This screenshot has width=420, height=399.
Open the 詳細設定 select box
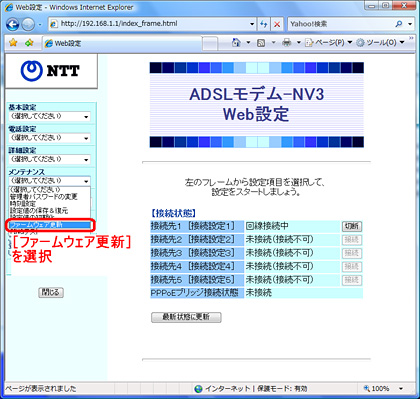click(49, 159)
